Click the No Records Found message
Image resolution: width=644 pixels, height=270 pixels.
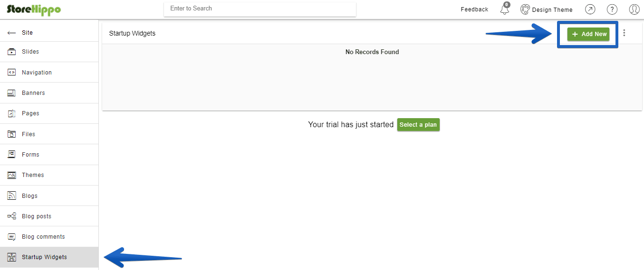(x=372, y=52)
